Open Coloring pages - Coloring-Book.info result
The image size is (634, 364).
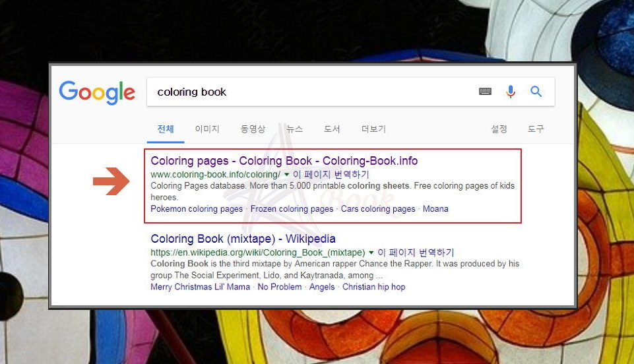click(x=284, y=161)
